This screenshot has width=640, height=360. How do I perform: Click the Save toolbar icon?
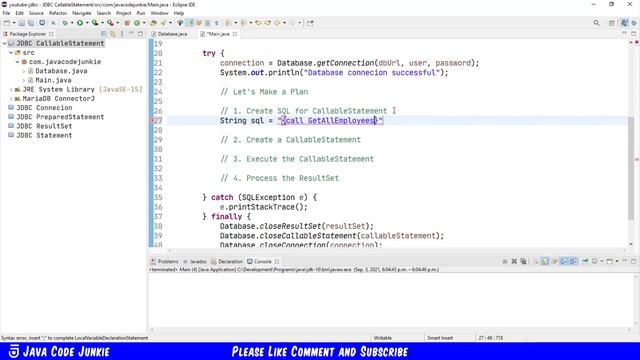point(22,23)
